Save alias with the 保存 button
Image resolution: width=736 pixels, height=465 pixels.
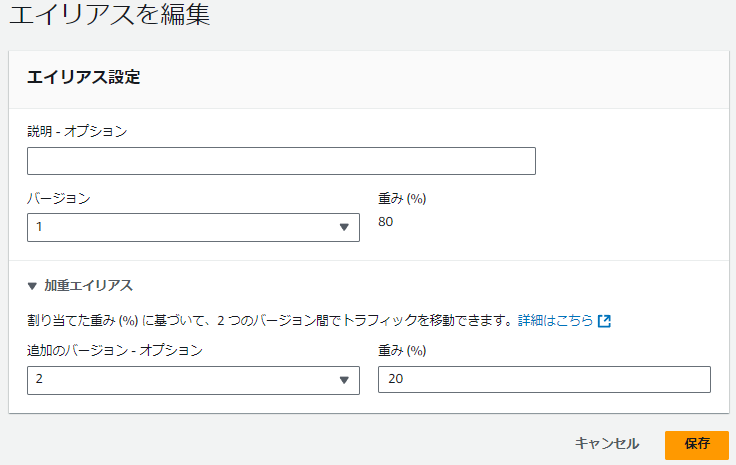(x=697, y=445)
